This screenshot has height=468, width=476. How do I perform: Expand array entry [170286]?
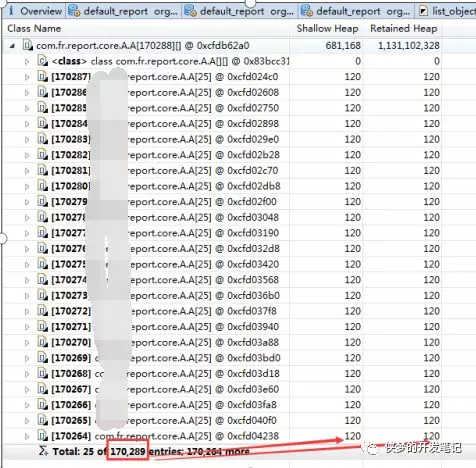tap(27, 93)
